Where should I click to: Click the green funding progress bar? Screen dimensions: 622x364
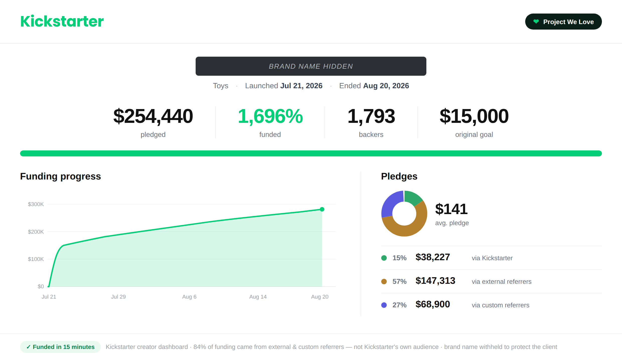[311, 153]
